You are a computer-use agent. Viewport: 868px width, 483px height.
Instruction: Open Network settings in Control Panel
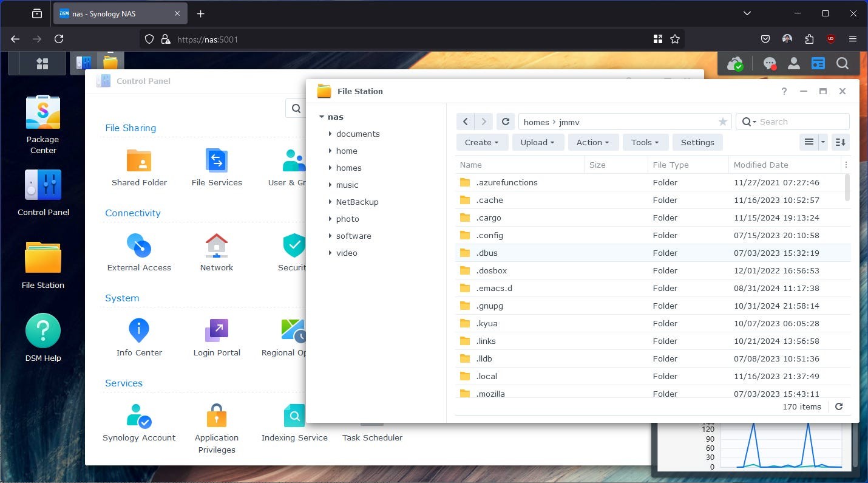217,253
